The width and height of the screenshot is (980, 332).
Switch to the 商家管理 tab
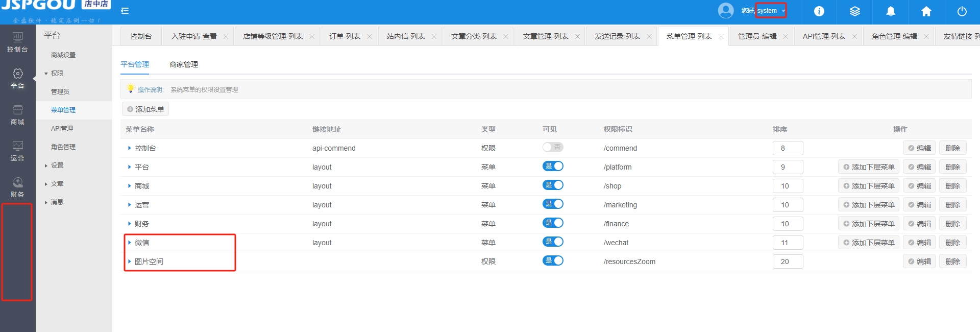click(184, 64)
